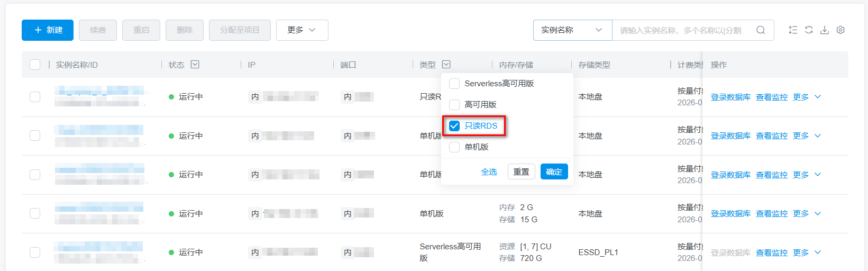Click the download export icon
Screen dimensions: 868x271
[825, 30]
